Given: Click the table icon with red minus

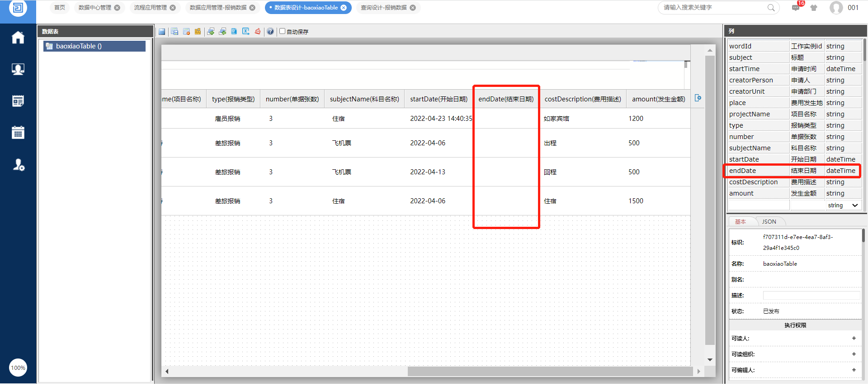Looking at the screenshot, I should 186,32.
